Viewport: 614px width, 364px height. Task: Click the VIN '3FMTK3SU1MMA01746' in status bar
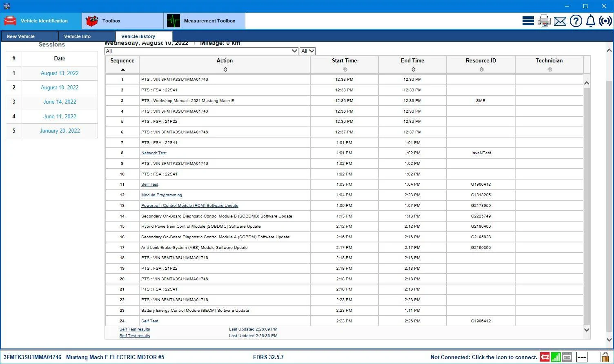32,357
